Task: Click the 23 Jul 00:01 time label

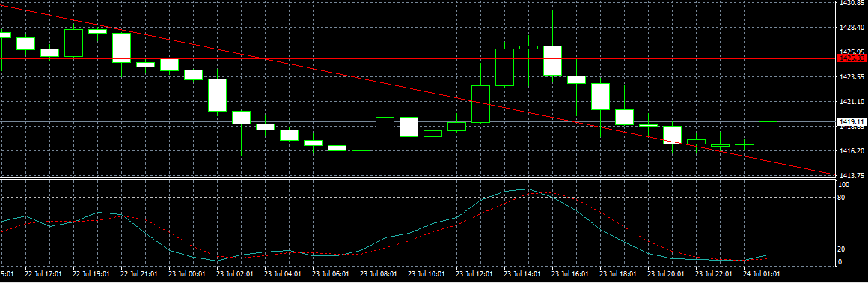Action: 187,273
